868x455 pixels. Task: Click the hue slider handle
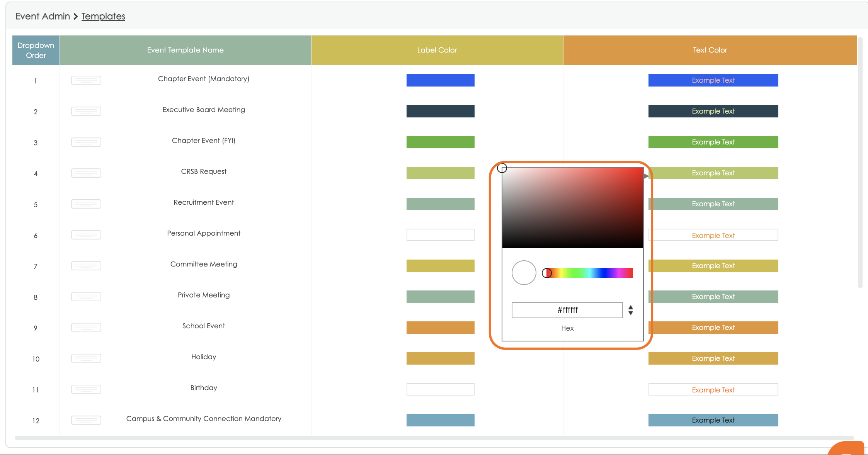pyautogui.click(x=546, y=273)
